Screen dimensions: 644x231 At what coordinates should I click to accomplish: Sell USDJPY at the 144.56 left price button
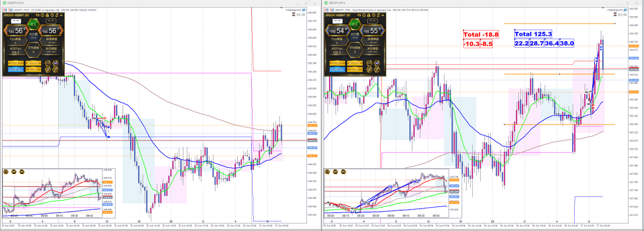click(16, 31)
